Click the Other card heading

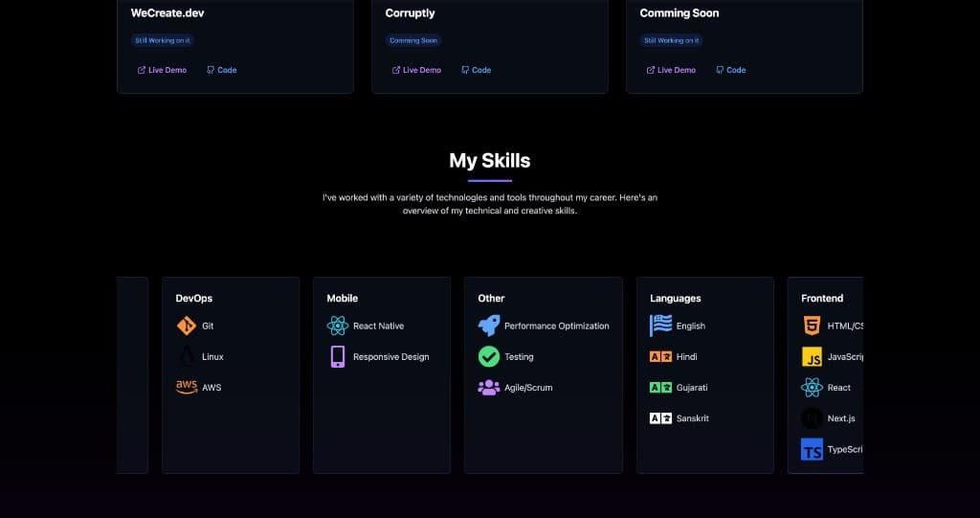(x=491, y=299)
